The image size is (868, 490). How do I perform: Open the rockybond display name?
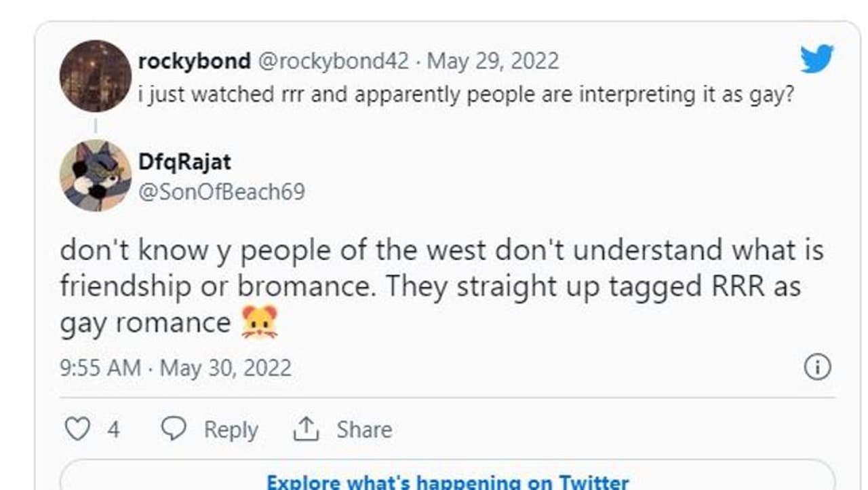pos(194,61)
